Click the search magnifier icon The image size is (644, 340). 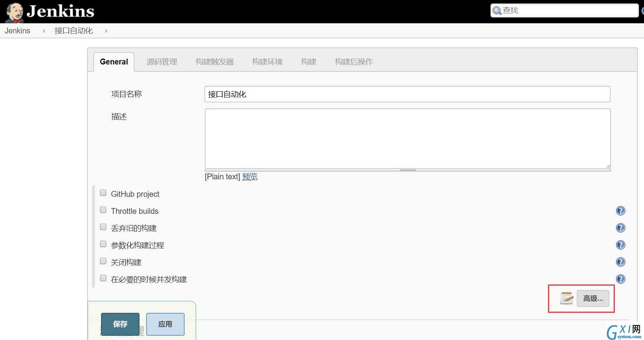(x=497, y=10)
